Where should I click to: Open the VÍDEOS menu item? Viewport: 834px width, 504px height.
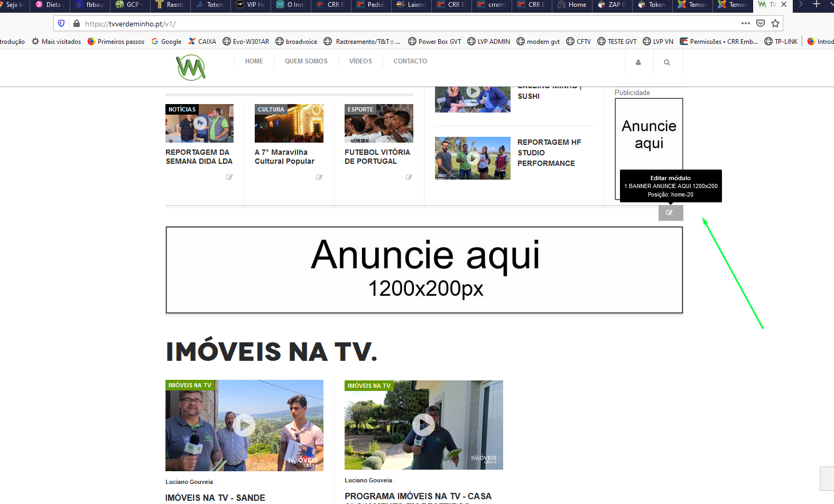360,61
